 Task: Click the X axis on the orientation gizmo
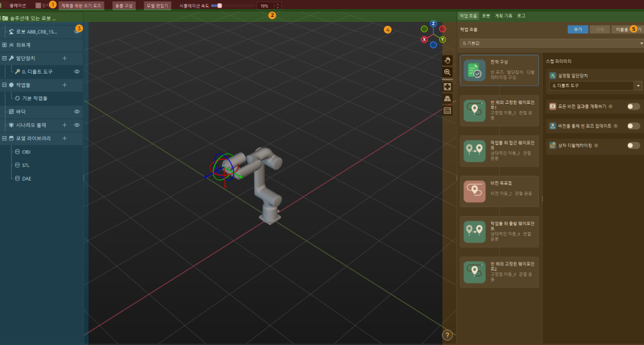[424, 39]
